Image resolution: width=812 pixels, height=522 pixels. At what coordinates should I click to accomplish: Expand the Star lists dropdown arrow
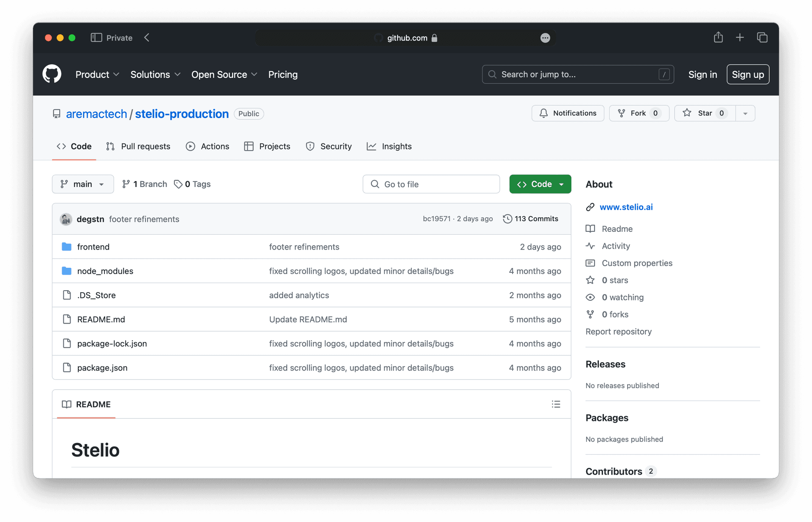click(x=745, y=113)
